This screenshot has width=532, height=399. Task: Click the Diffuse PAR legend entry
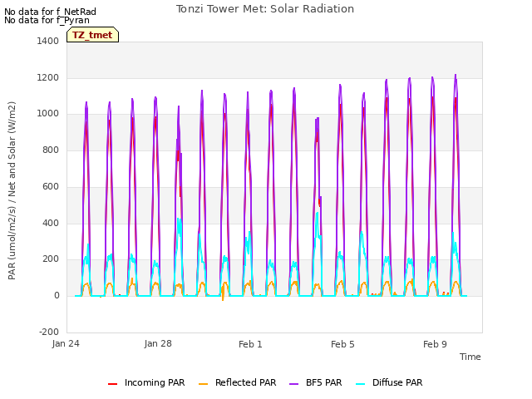tap(389, 382)
